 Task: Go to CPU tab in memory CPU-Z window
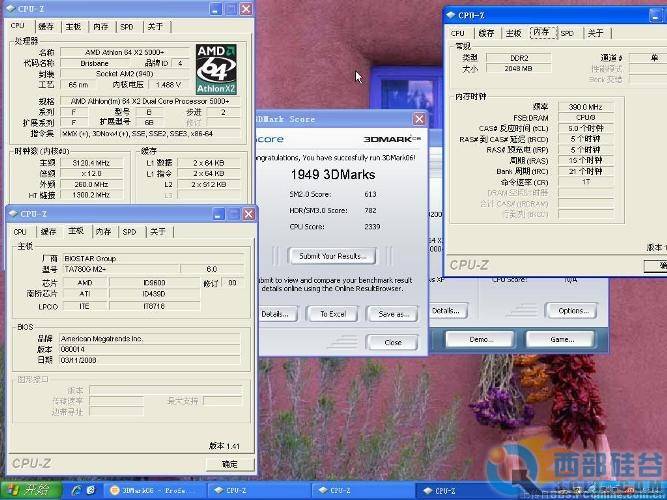pyautogui.click(x=458, y=33)
